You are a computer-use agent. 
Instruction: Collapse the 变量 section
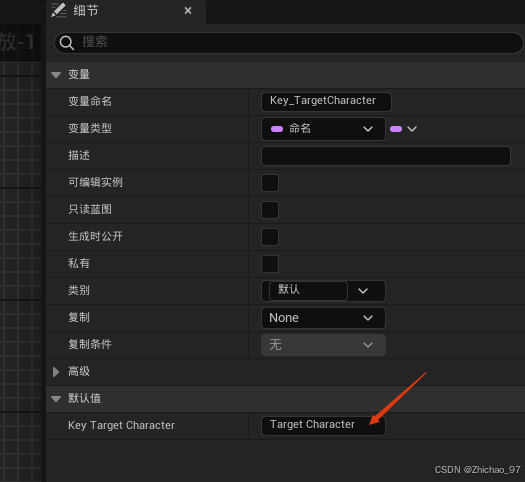(x=56, y=75)
